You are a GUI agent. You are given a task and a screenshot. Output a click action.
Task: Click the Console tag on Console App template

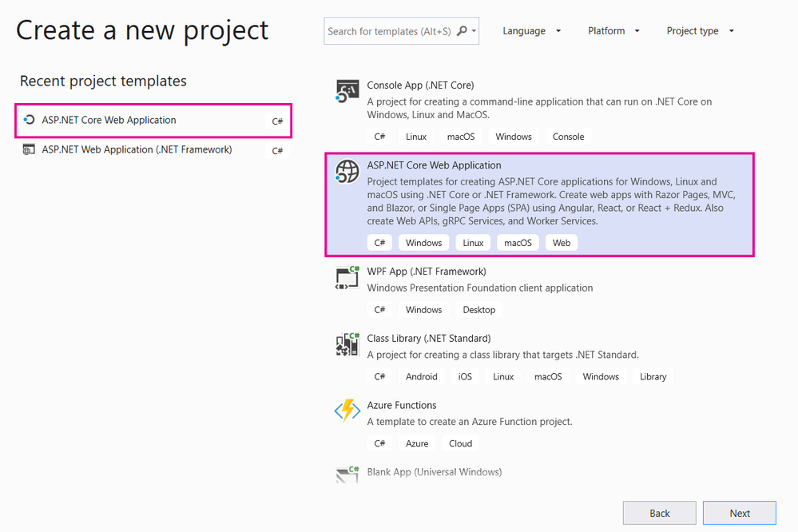coord(567,136)
